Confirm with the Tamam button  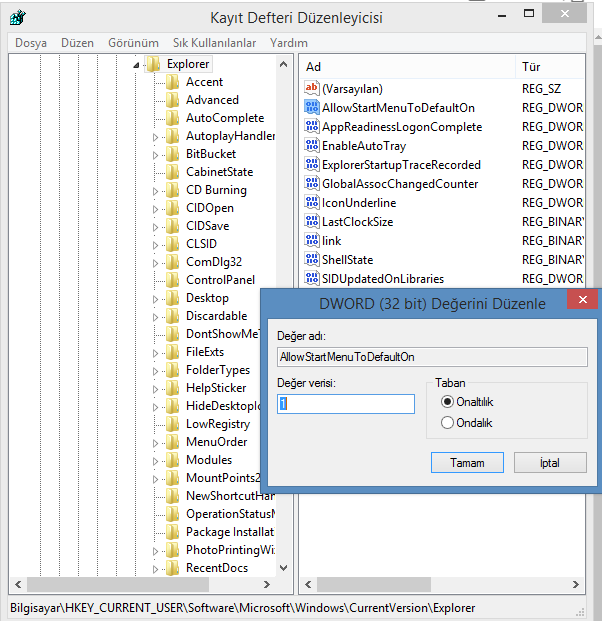[x=467, y=463]
